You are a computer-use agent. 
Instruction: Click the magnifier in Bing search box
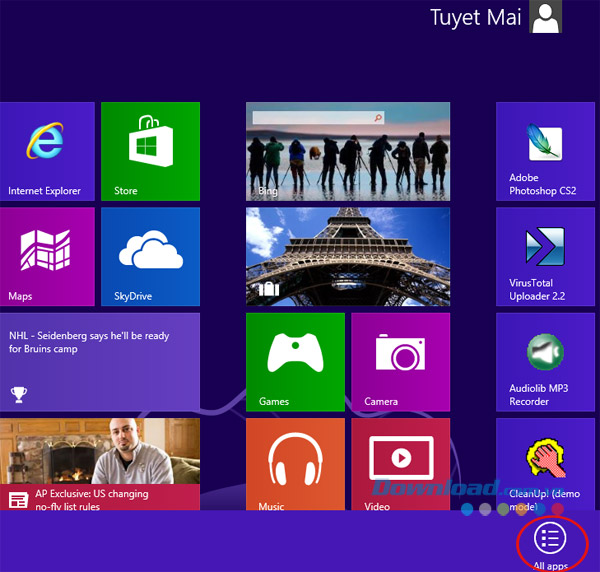[x=378, y=118]
